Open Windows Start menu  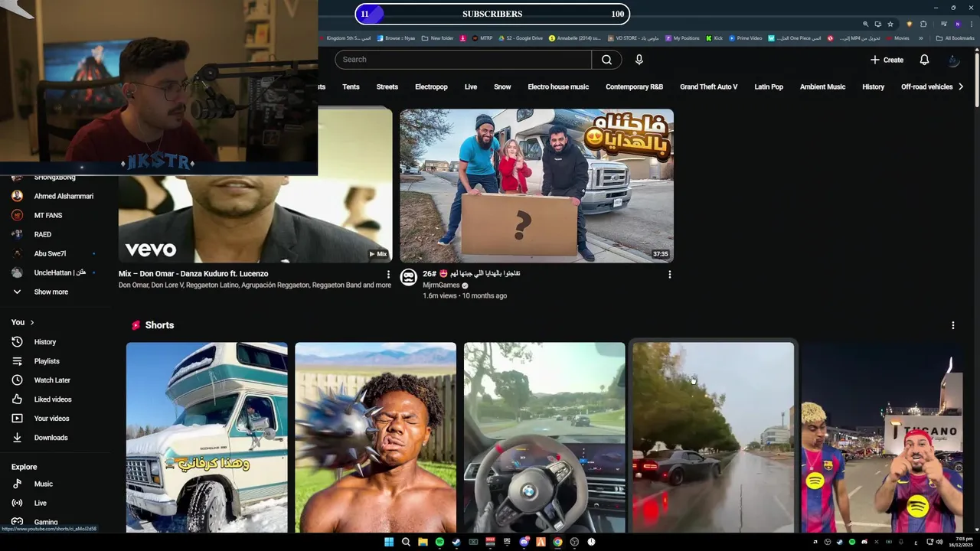[x=389, y=542]
